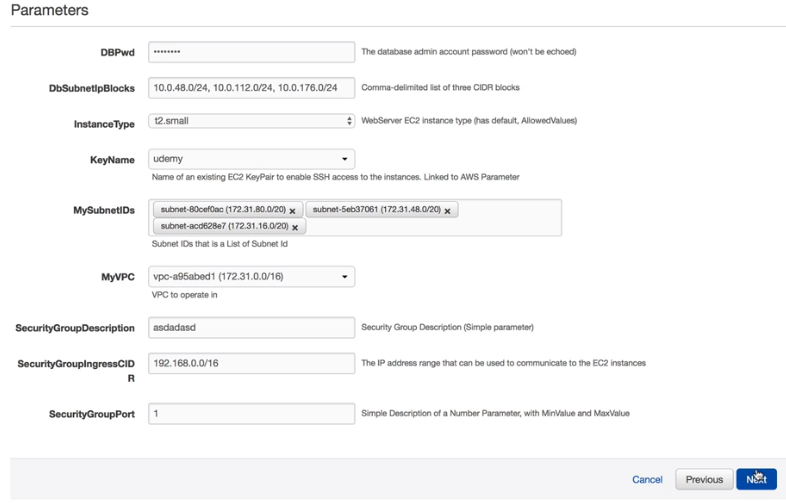Click the Cancel link

(647, 479)
